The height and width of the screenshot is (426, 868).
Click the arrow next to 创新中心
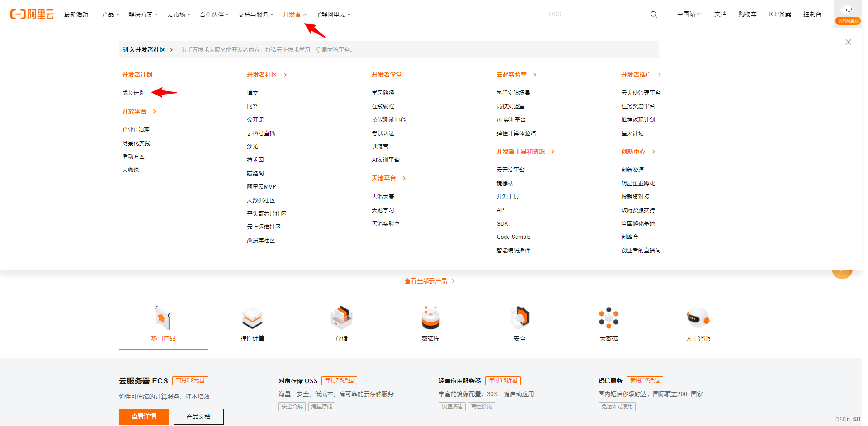pos(654,152)
